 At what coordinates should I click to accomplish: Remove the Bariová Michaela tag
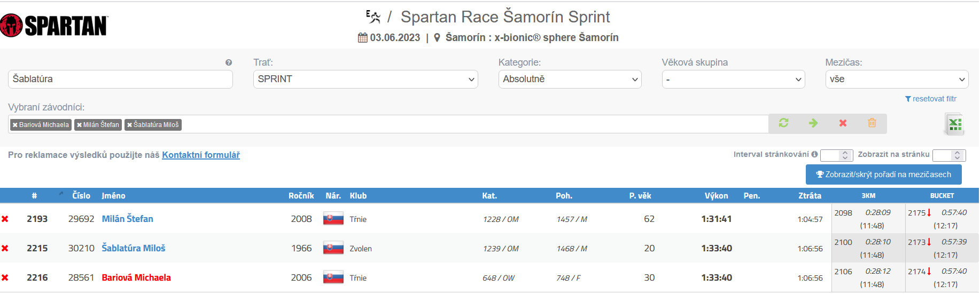[15, 125]
